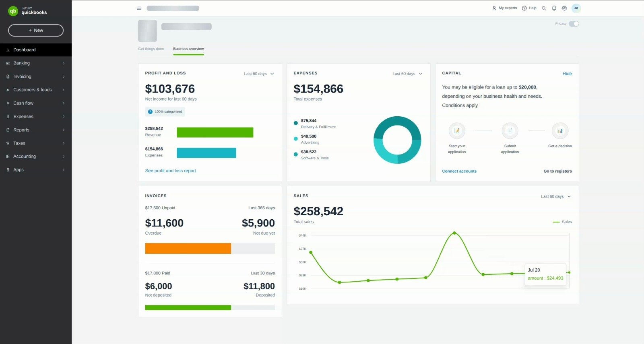
Task: Open the JD user avatar
Action: tap(576, 8)
